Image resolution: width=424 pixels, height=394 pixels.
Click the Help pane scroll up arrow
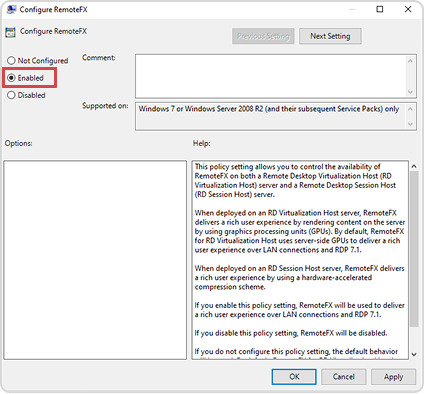pyautogui.click(x=414, y=166)
